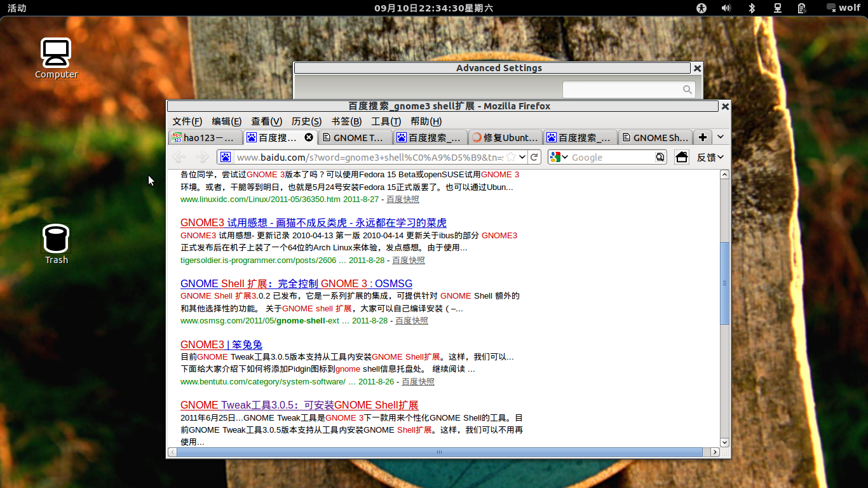Viewport: 868px width, 488px height.
Task: Expand the URL history dropdown arrow
Action: (x=522, y=157)
